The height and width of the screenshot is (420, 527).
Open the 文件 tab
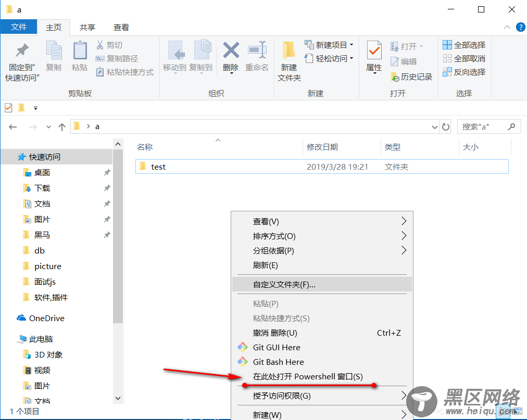pos(19,27)
